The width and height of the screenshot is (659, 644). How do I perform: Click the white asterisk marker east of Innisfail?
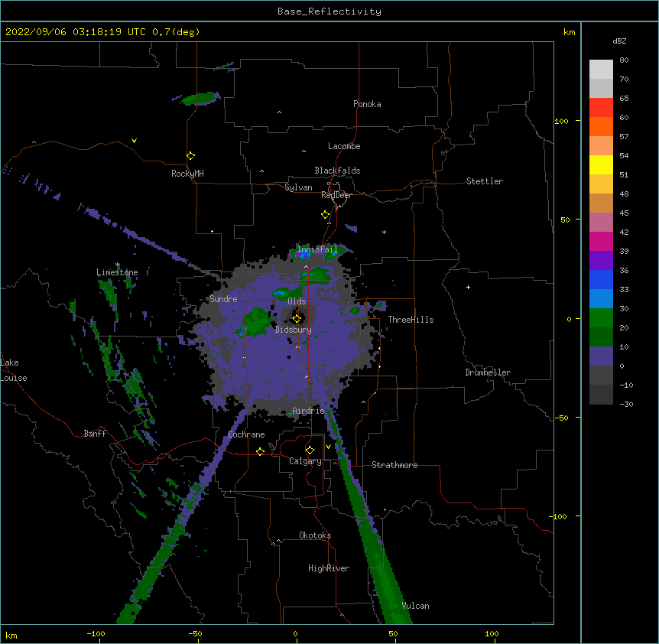384,232
